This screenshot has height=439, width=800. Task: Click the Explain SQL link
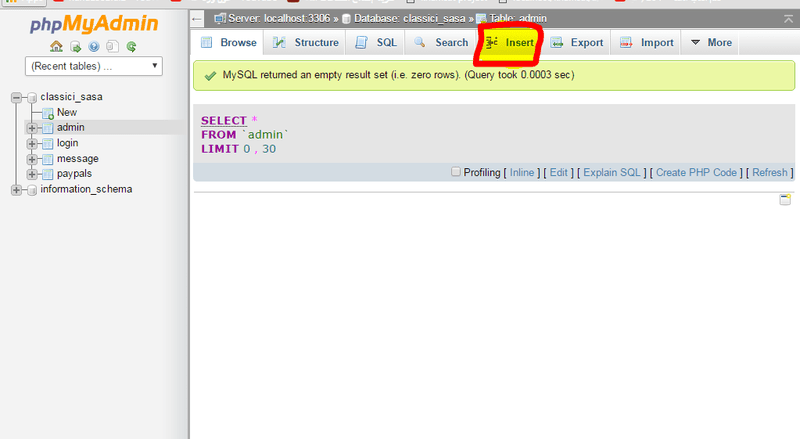pyautogui.click(x=612, y=173)
